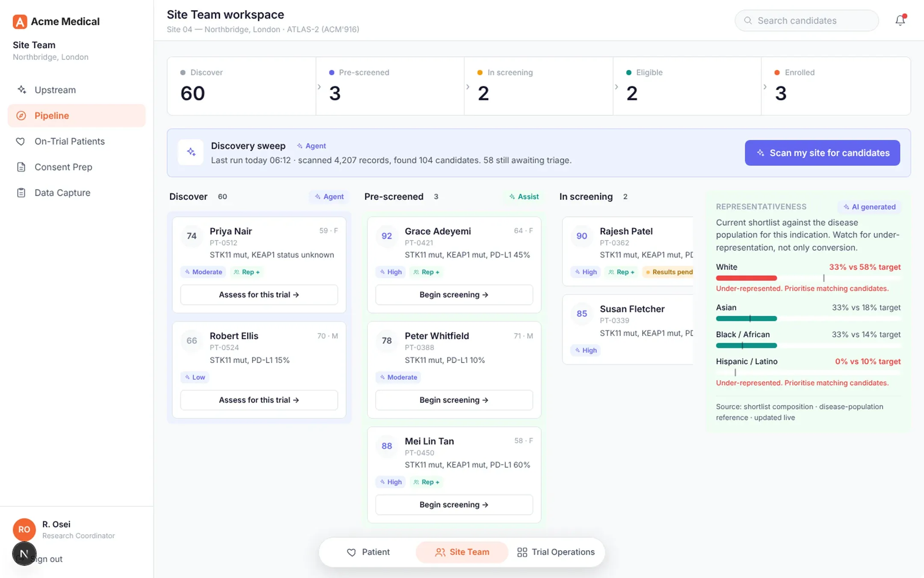The width and height of the screenshot is (924, 578).
Task: Click the Acme Medical logo icon
Action: tap(20, 21)
